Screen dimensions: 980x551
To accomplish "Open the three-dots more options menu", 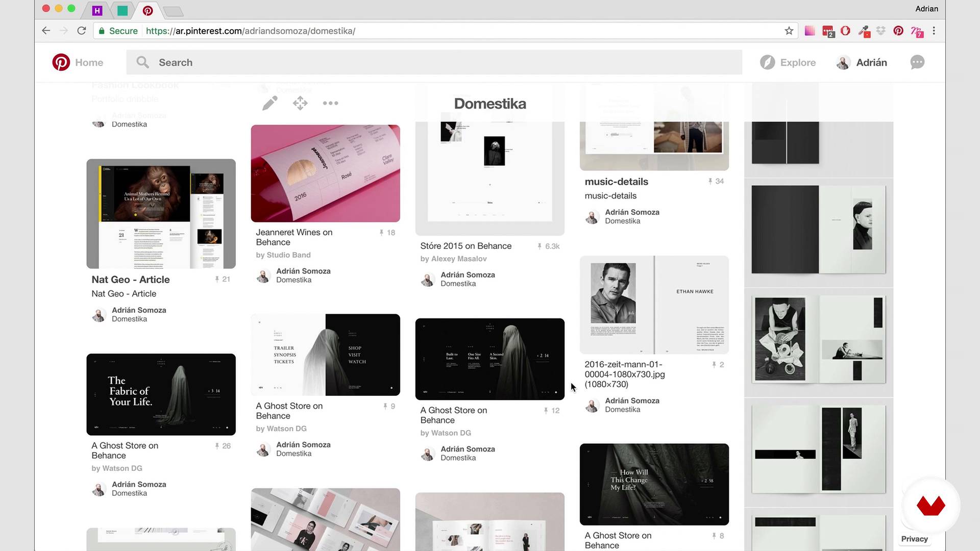I will (x=330, y=103).
